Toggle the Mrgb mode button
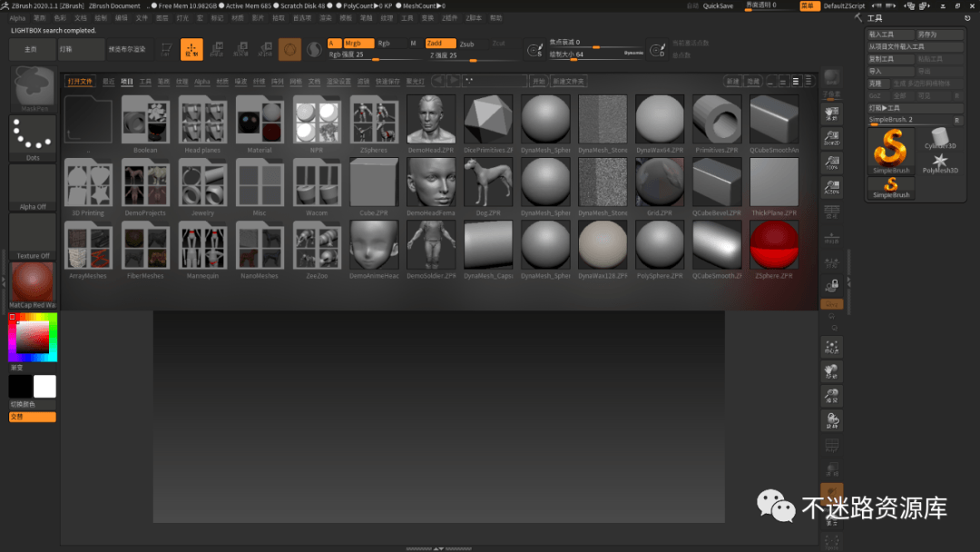This screenshot has width=980, height=552. coord(358,44)
